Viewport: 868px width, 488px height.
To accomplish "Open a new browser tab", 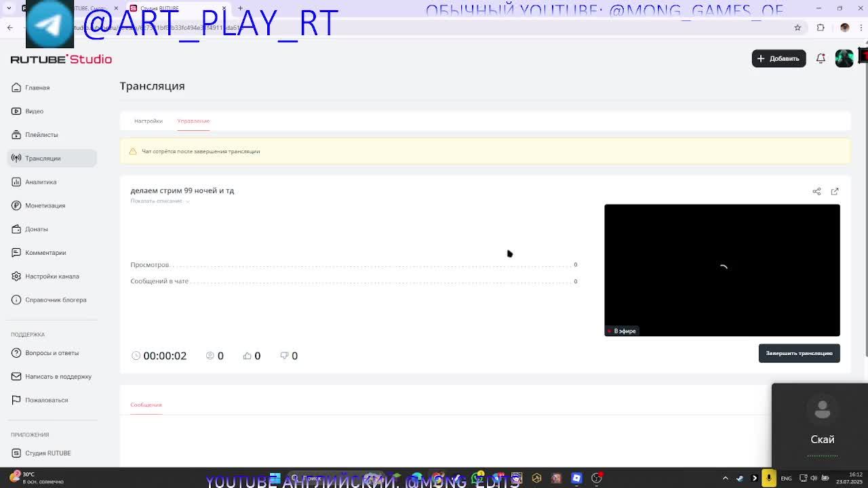I will pos(240,8).
